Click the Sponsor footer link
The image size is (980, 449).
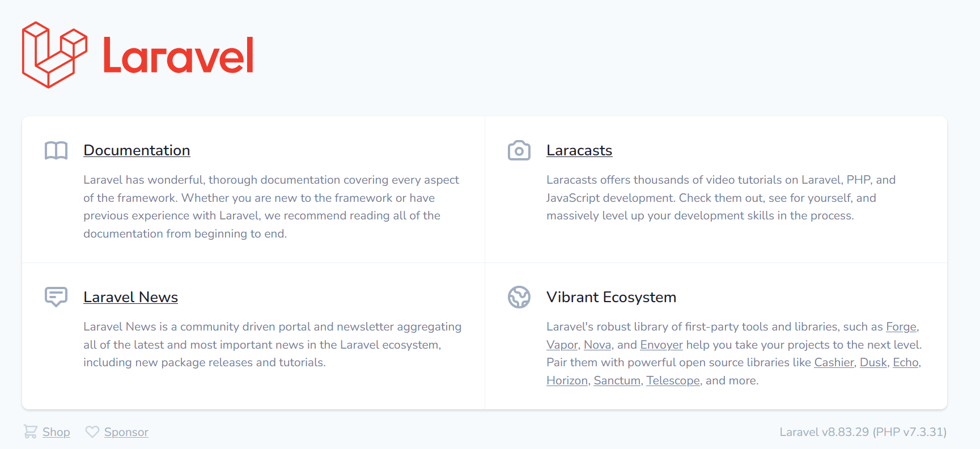126,432
